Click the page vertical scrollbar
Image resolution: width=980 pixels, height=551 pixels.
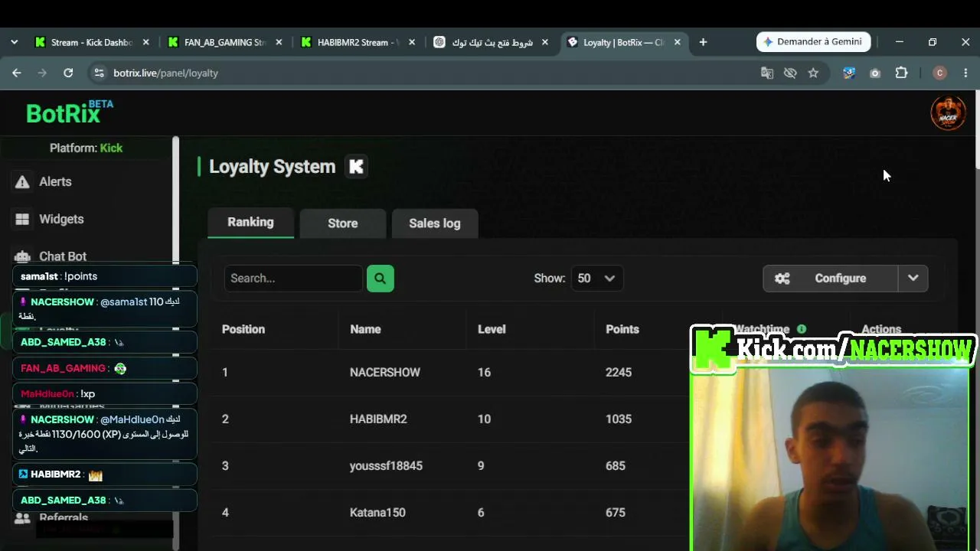coord(976,130)
